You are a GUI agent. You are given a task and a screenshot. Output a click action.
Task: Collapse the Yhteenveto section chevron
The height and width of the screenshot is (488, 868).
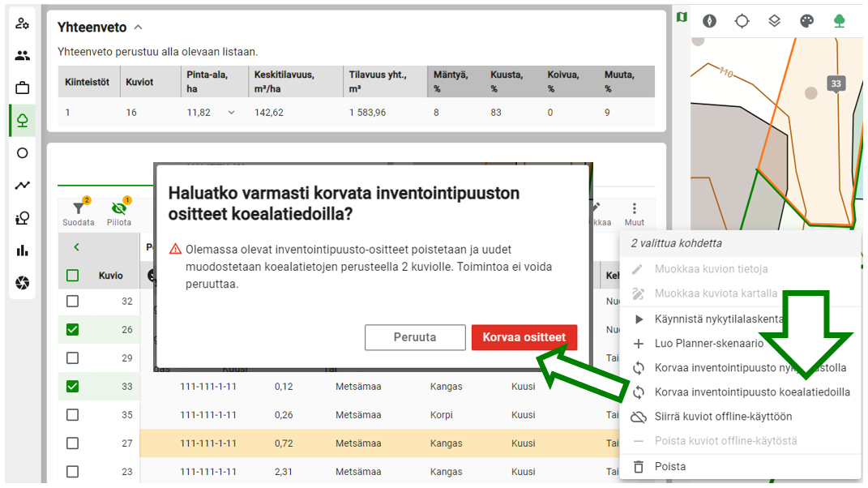139,27
